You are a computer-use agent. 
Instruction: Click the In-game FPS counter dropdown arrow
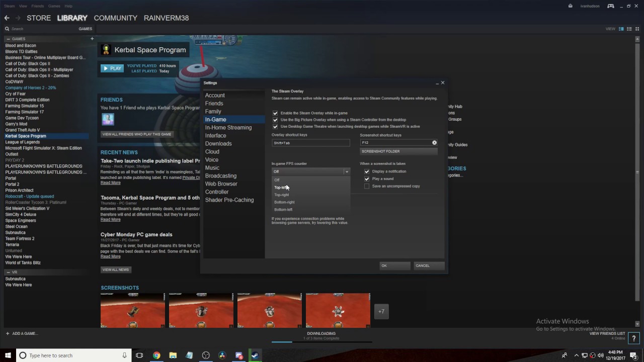347,172
